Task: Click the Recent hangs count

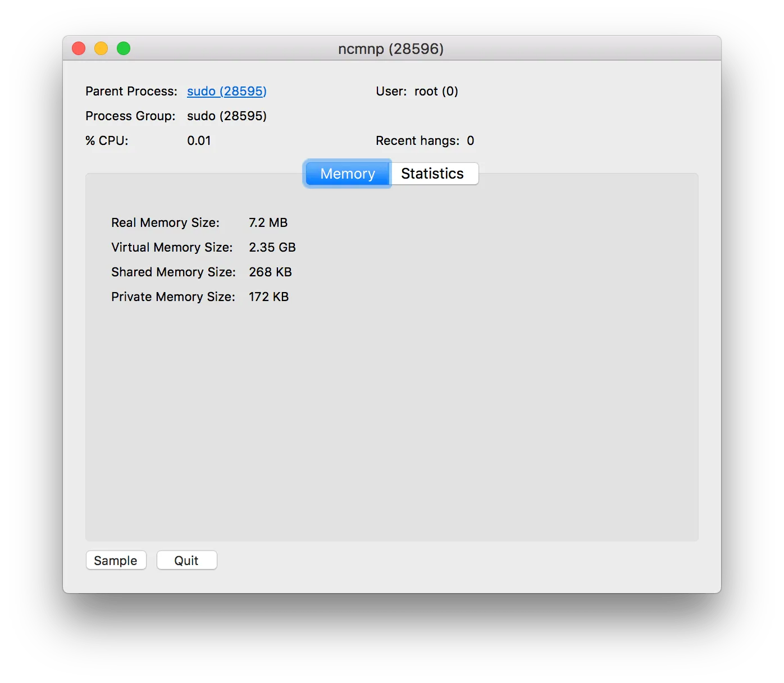Action: pyautogui.click(x=470, y=140)
